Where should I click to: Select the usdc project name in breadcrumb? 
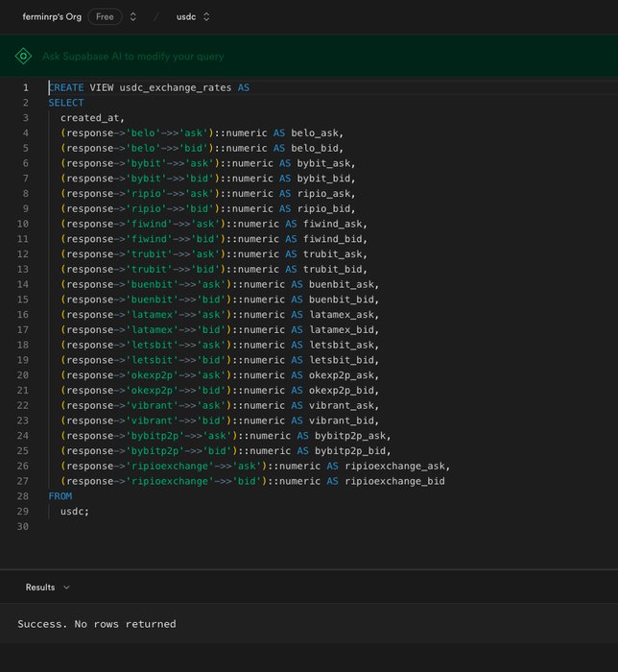pos(186,16)
